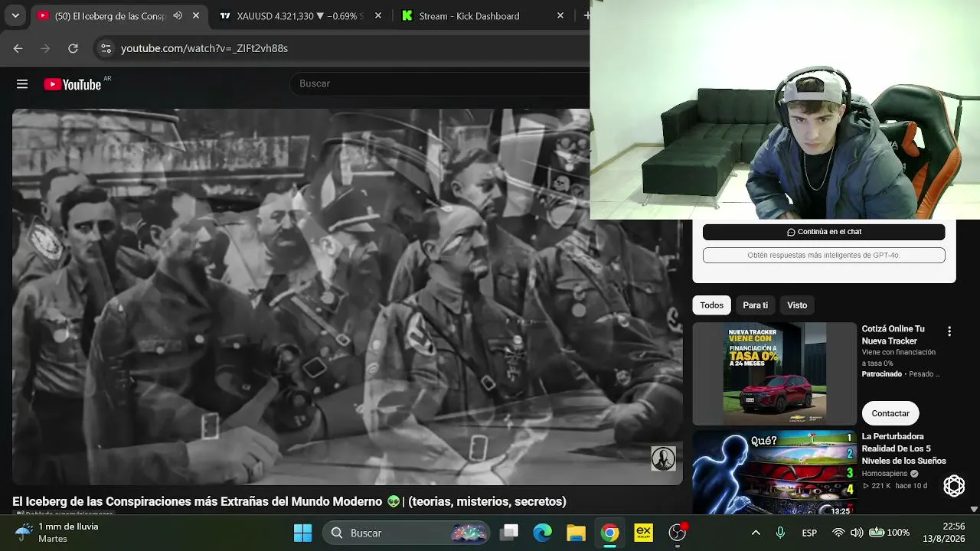This screenshot has height=551, width=980.
Task: Open 'Cotizá Online Tu Nueva Tracker' ad title
Action: point(893,334)
